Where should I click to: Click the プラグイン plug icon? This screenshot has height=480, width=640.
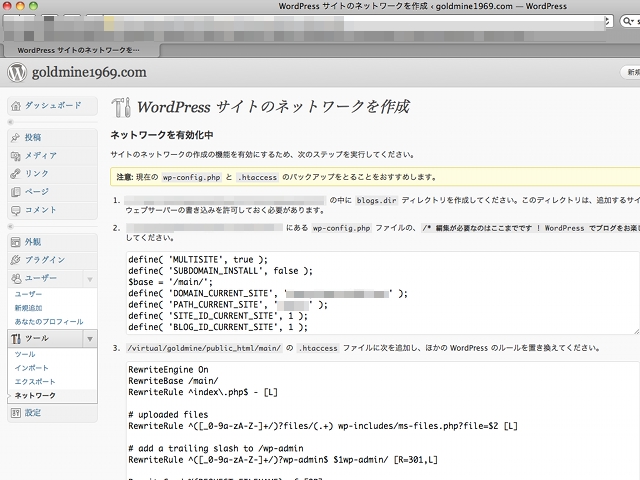coord(16,260)
